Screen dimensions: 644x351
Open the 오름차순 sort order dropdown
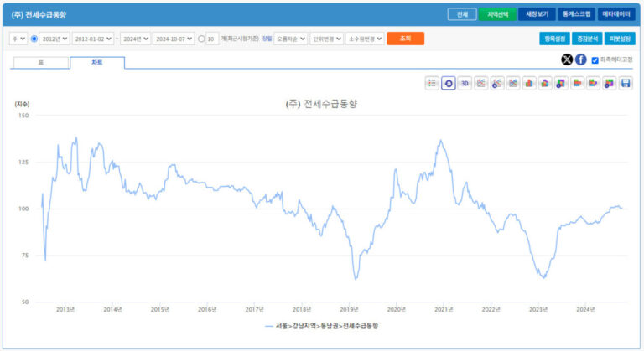coord(290,39)
